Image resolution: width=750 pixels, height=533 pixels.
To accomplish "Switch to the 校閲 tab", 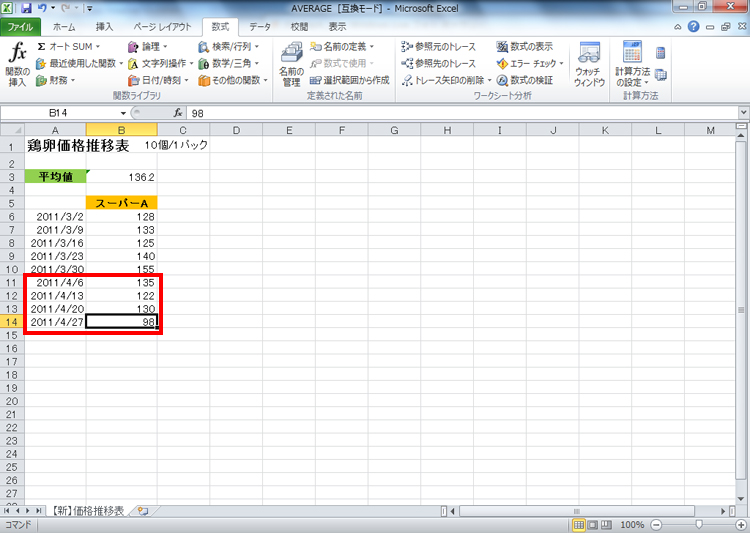I will (299, 27).
